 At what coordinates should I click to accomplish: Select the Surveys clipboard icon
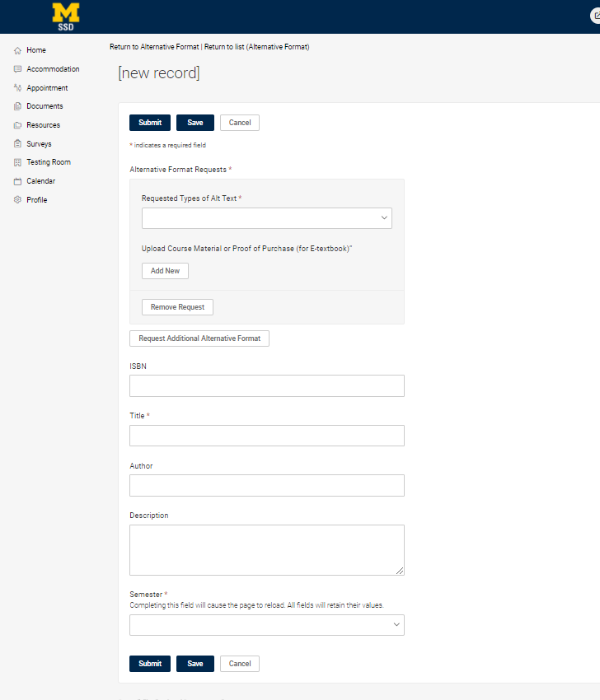16,143
